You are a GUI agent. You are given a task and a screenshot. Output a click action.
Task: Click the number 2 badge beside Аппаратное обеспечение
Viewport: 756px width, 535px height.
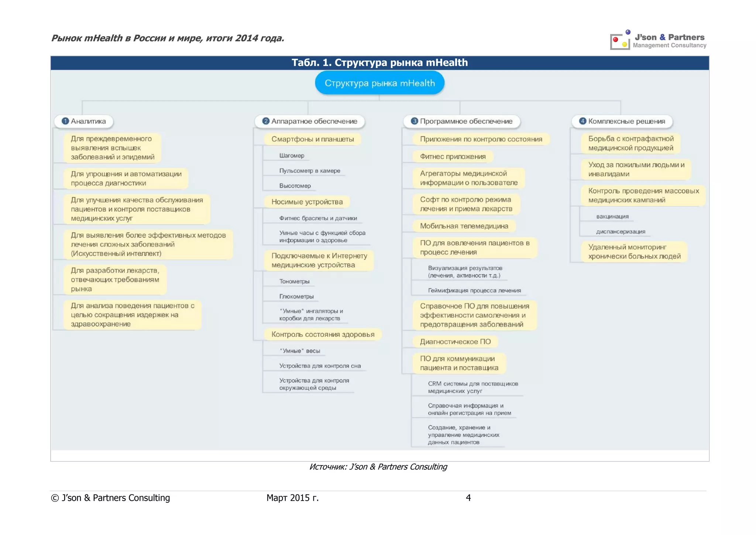coord(266,121)
